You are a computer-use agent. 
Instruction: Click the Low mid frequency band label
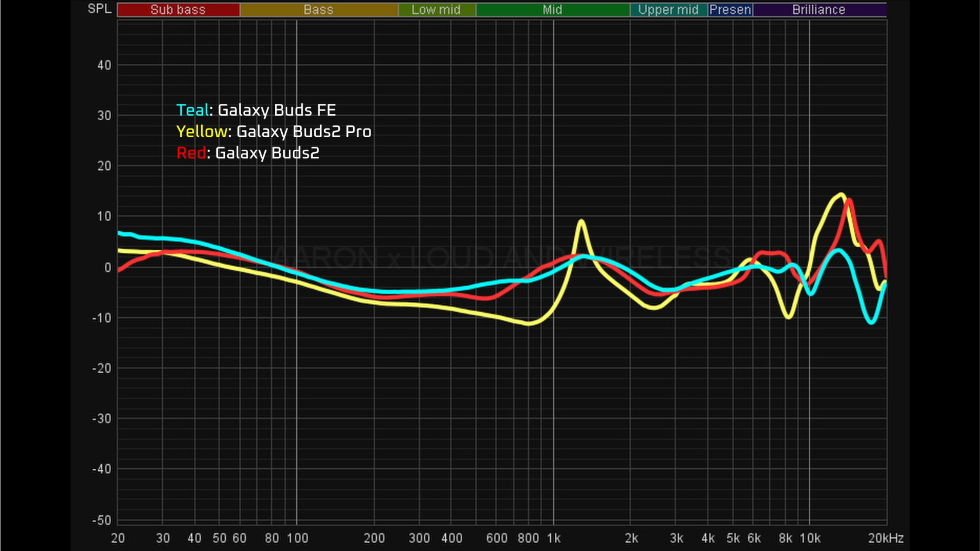(437, 10)
